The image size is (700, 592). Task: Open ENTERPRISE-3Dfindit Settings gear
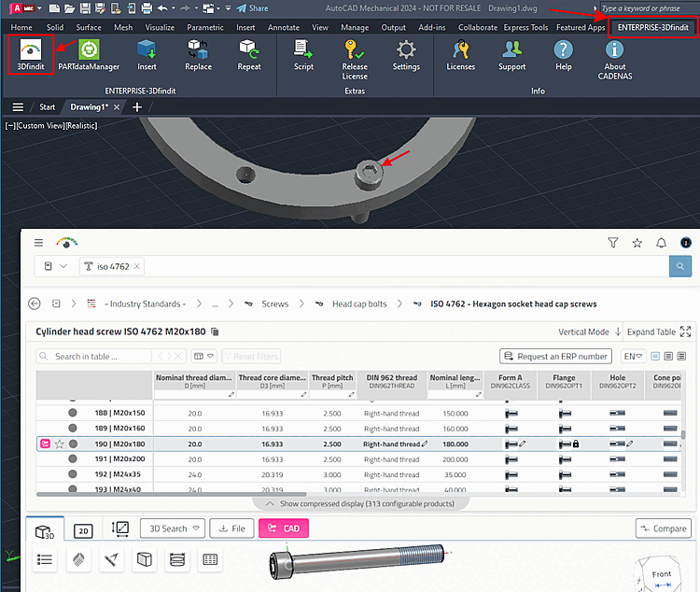coord(406,54)
